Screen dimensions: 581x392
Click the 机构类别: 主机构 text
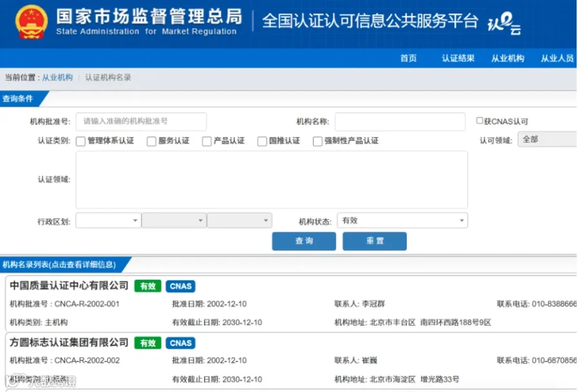pos(39,323)
